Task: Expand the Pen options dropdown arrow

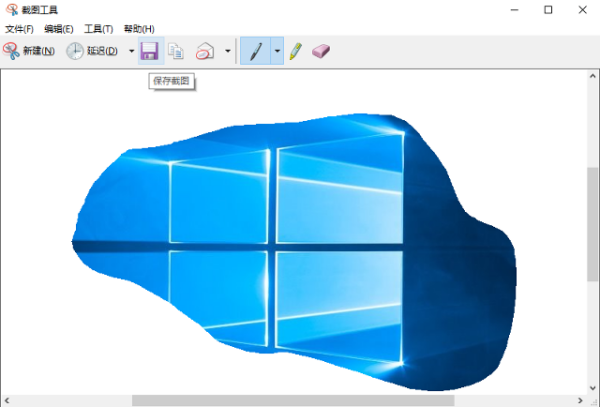Action: [277, 51]
